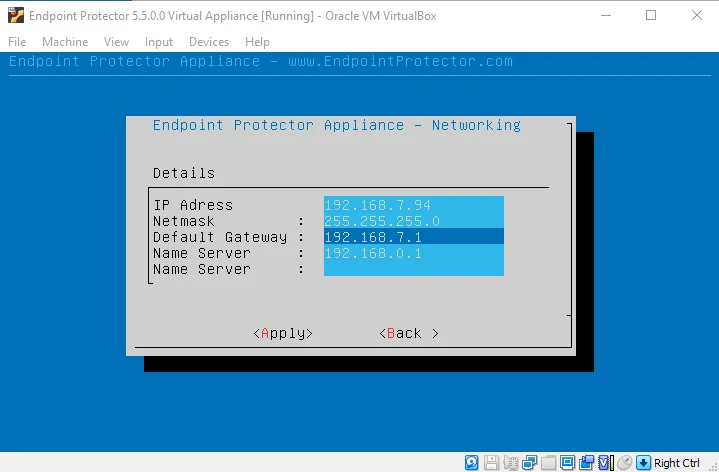
Task: Click the 'IP Adress' label
Action: coord(193,205)
